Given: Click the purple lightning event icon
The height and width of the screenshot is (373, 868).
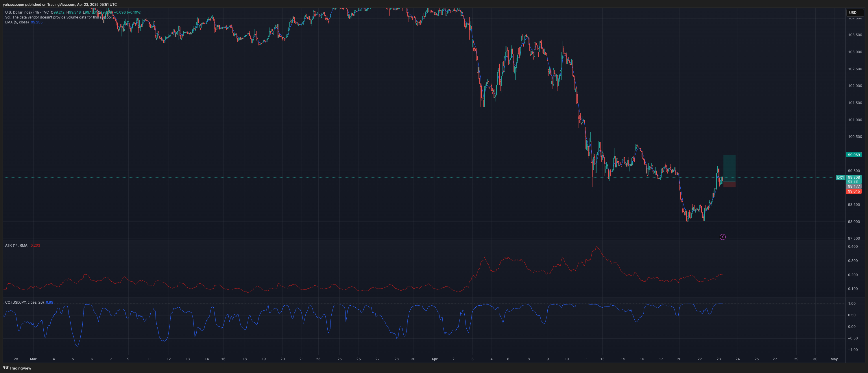Looking at the screenshot, I should 723,237.
